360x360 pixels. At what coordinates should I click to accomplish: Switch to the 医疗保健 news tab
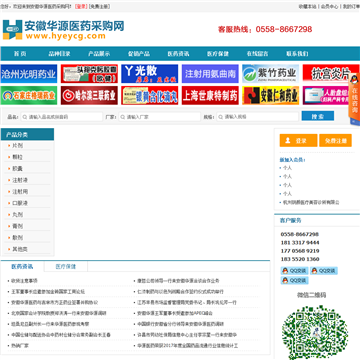tap(66, 267)
